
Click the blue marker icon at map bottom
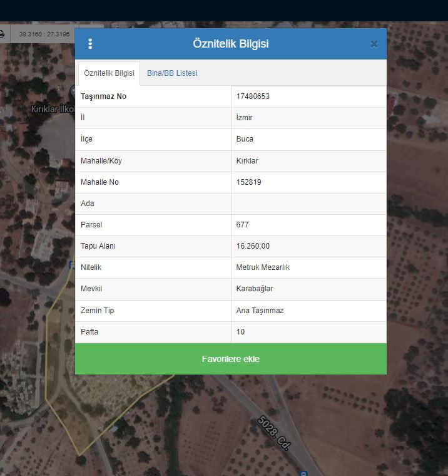tap(304, 473)
